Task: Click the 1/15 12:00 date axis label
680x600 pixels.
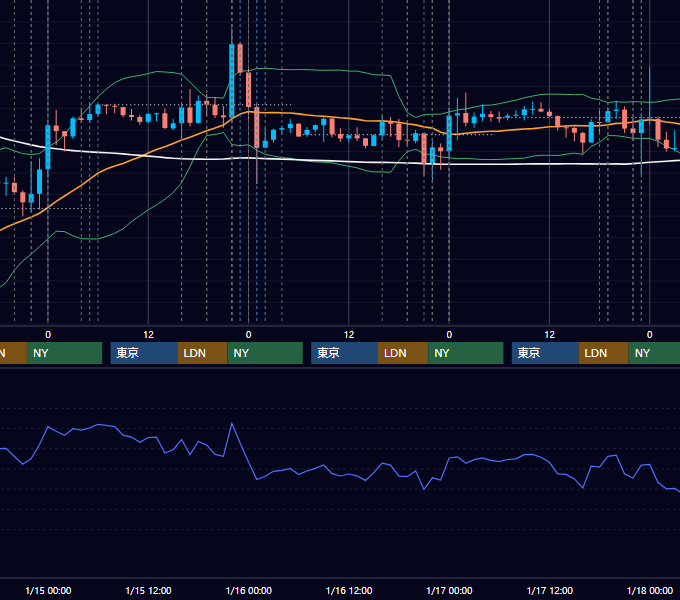Action: pyautogui.click(x=148, y=590)
